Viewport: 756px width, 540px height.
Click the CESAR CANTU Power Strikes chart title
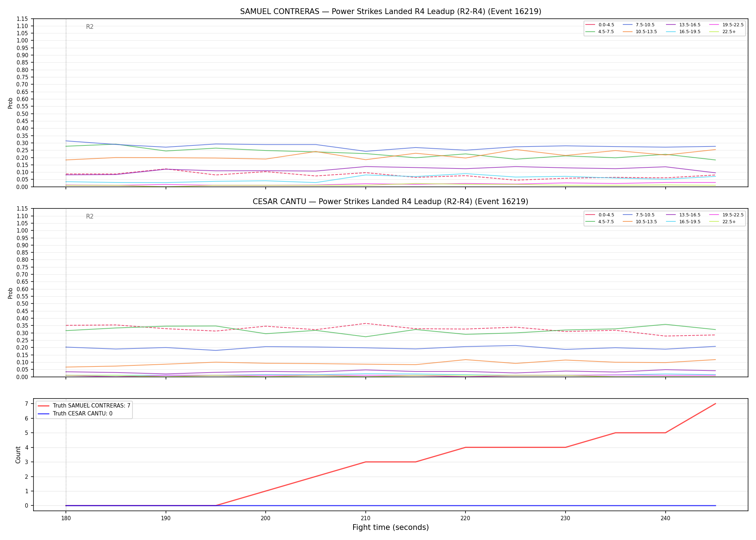coord(391,202)
